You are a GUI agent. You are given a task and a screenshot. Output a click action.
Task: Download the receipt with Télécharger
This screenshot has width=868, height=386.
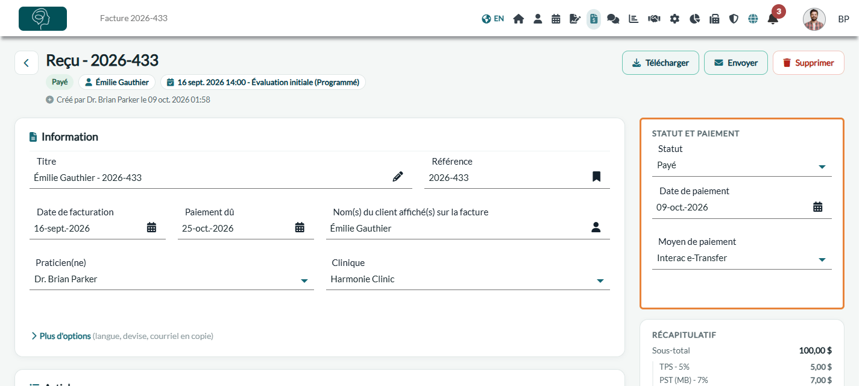(660, 63)
